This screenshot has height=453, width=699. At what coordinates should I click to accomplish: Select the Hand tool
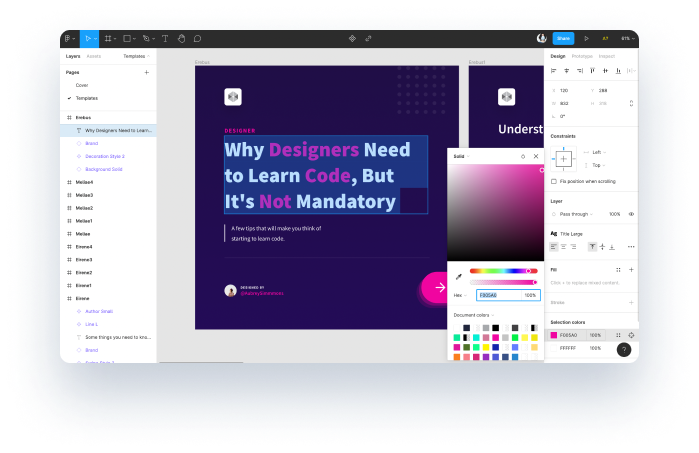click(x=180, y=38)
